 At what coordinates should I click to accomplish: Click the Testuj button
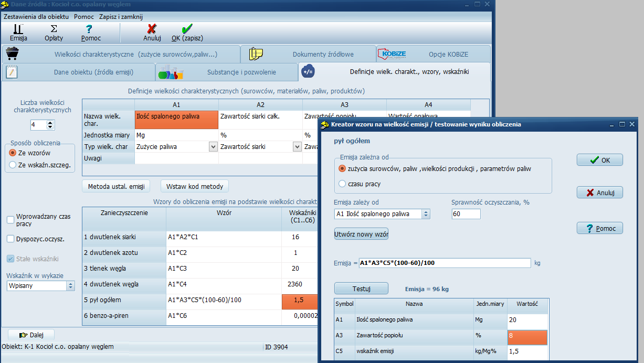tap(361, 289)
